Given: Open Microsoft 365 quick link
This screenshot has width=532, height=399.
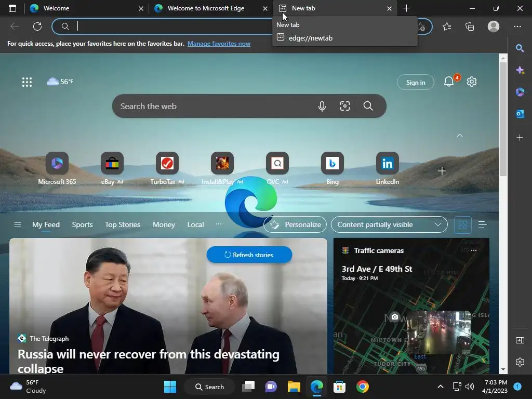Looking at the screenshot, I should click(57, 169).
